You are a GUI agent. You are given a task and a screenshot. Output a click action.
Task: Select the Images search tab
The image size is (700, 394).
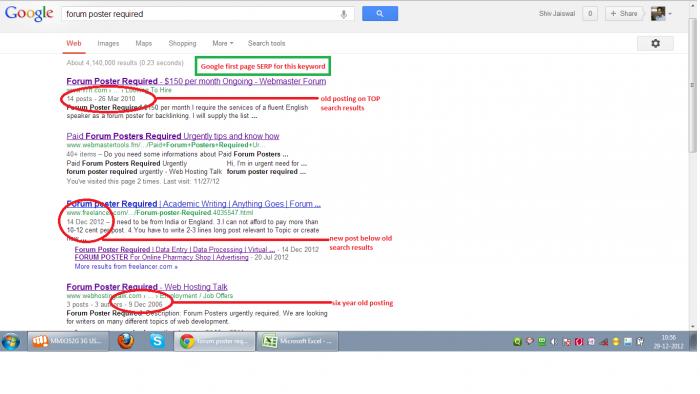108,43
